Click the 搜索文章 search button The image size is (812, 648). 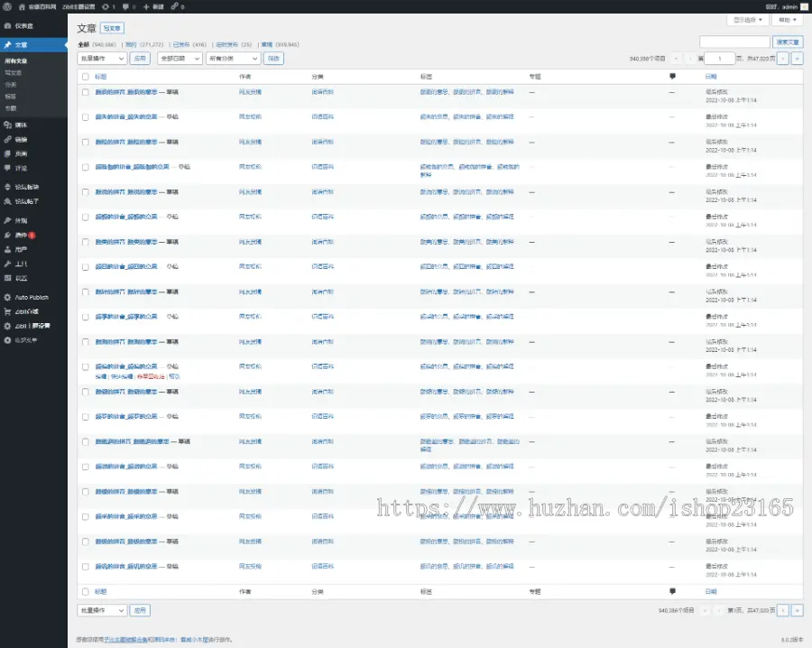click(x=788, y=42)
